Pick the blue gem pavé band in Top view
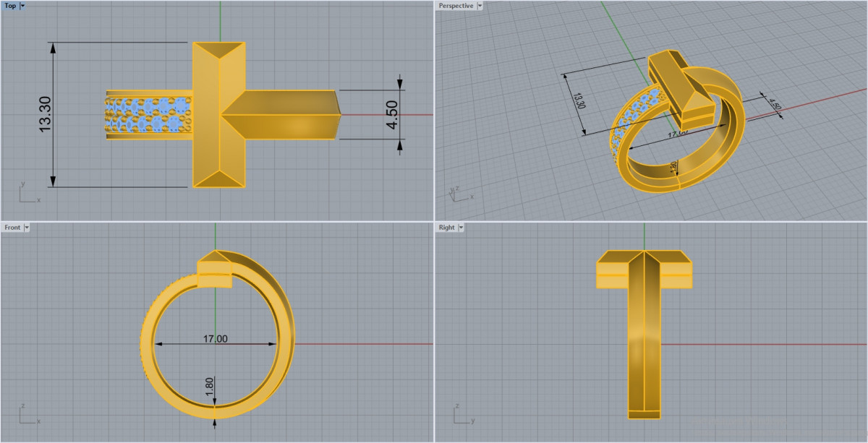Image resolution: width=868 pixels, height=443 pixels. pyautogui.click(x=148, y=115)
